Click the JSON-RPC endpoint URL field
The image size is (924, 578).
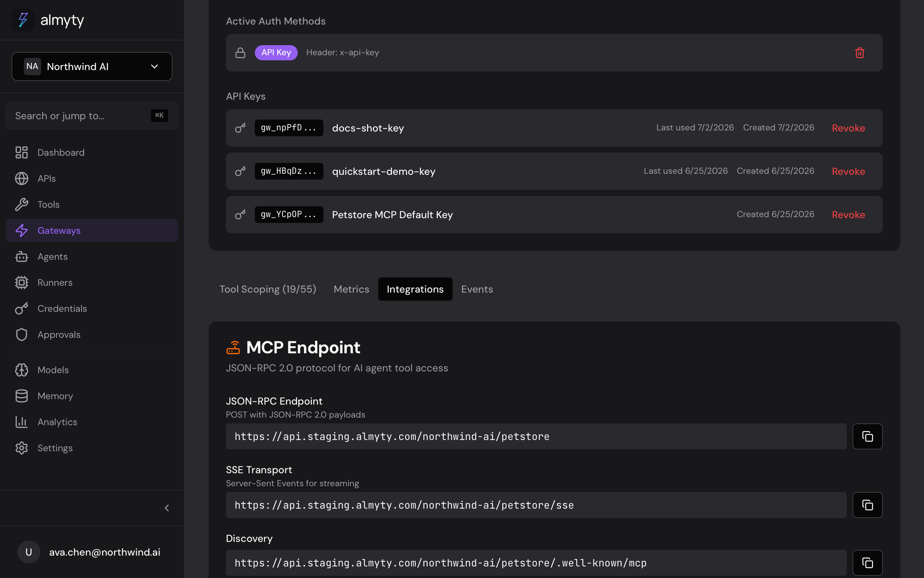(536, 436)
